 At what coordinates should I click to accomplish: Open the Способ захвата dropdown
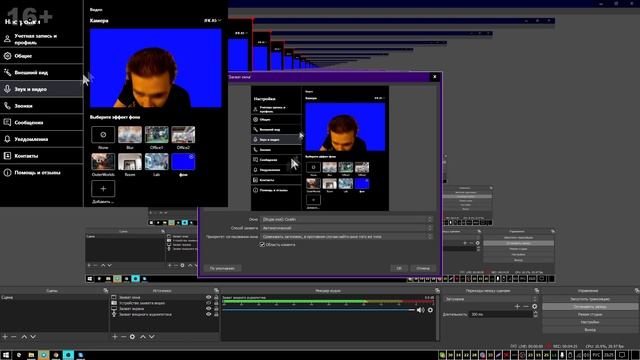346,228
